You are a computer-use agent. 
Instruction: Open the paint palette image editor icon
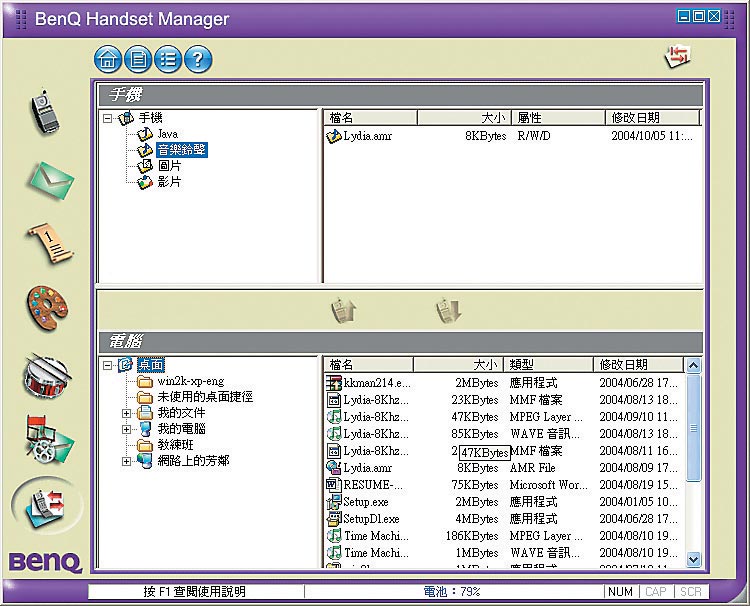(47, 308)
